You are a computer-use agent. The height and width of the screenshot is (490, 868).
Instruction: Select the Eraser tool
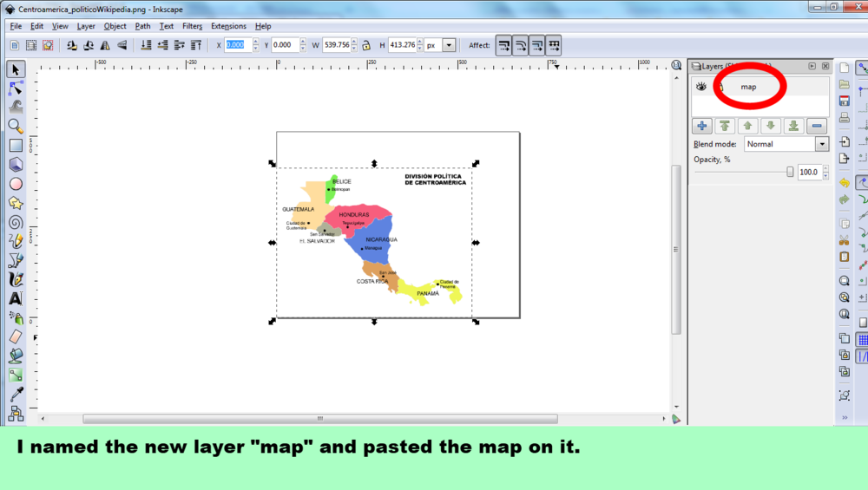(16, 336)
